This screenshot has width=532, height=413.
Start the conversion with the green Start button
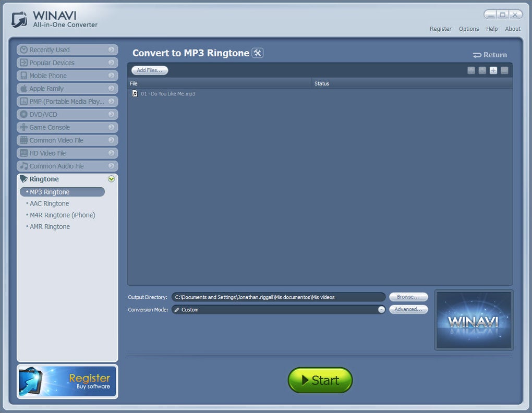tap(320, 380)
